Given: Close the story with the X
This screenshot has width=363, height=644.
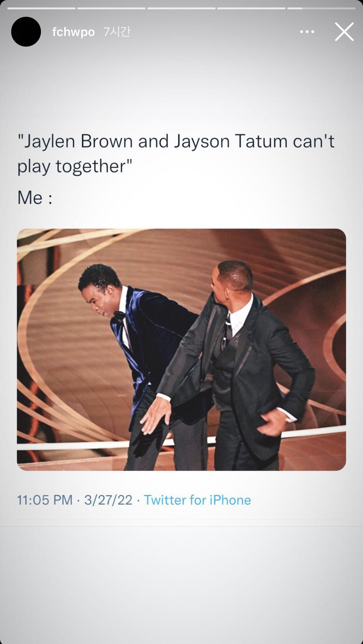Looking at the screenshot, I should click(344, 32).
